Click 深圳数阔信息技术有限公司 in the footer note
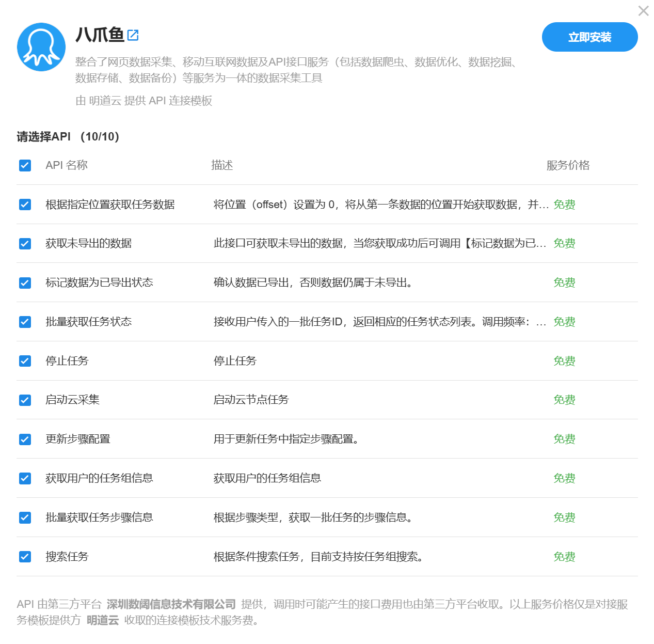Viewport: 654px width, 644px height. pos(171,604)
